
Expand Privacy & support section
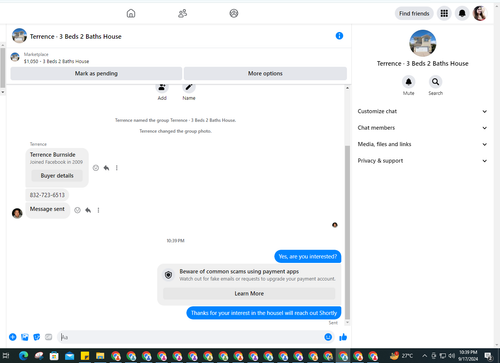pyautogui.click(x=422, y=161)
